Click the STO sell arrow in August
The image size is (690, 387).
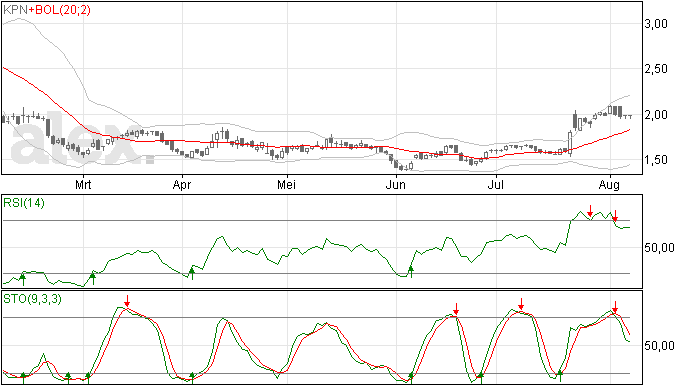(x=615, y=307)
